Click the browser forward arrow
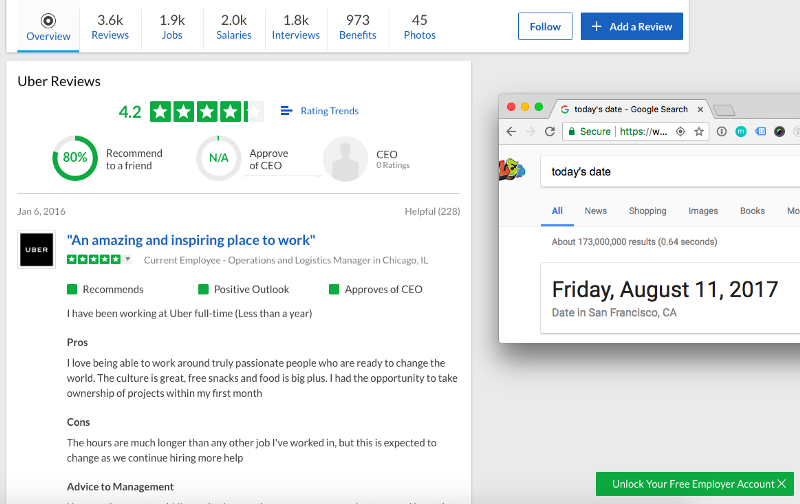Viewport: 800px width, 504px height. pos(531,132)
